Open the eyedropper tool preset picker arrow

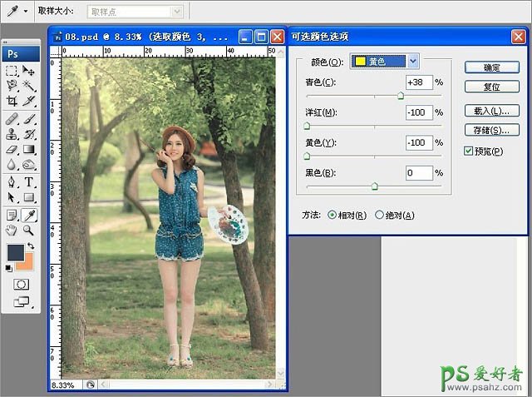point(26,12)
